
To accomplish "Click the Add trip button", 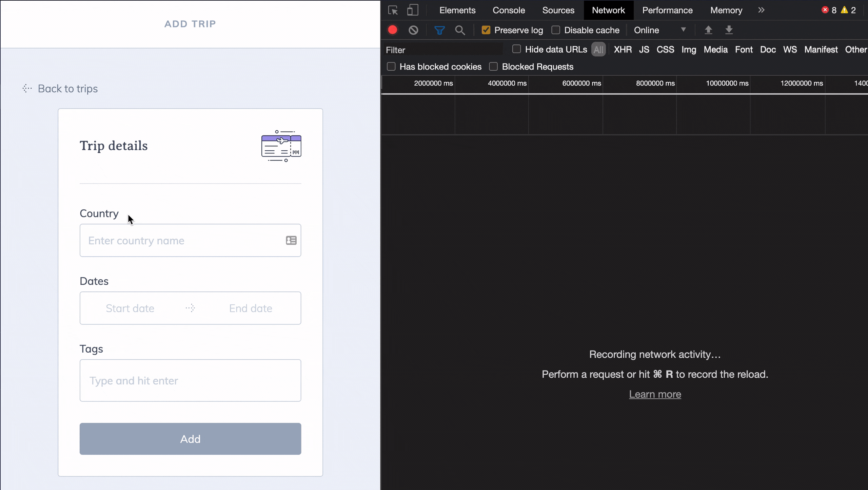I will point(190,439).
